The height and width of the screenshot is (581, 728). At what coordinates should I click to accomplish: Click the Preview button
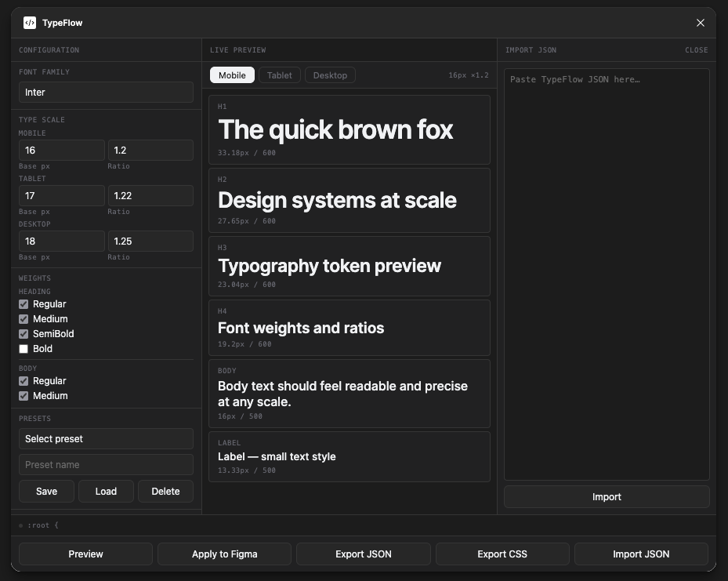point(86,554)
